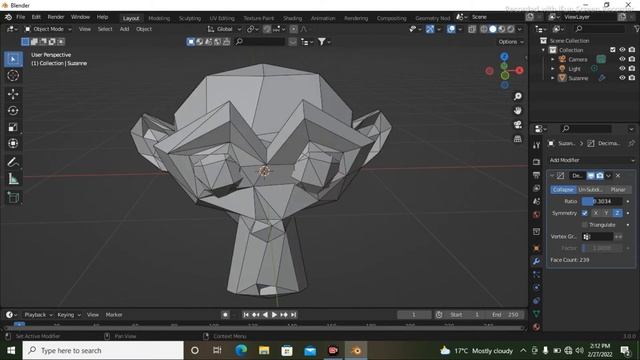
Task: Open the viewport Add menu
Action: tap(124, 29)
